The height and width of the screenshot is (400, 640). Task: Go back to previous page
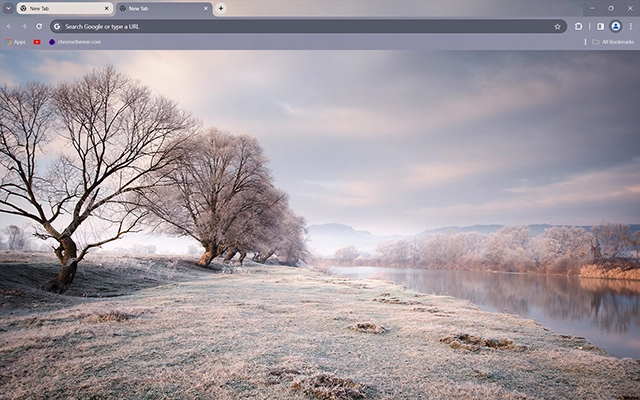[9, 27]
